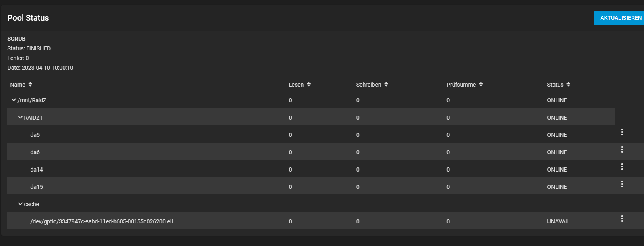Click the Schreiben column header label
644x246 pixels.
pyautogui.click(x=368, y=85)
